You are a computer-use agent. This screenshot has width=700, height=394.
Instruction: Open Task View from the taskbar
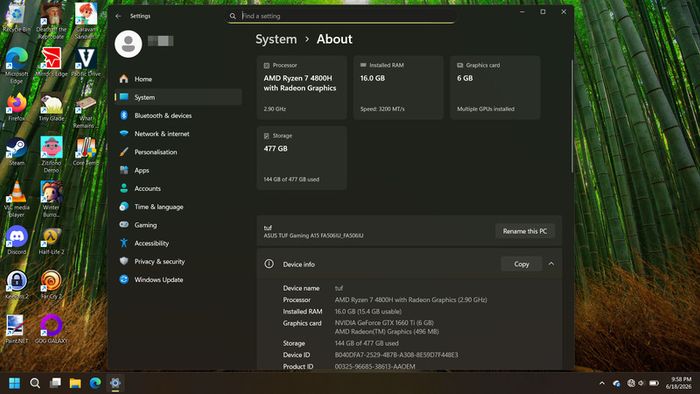pos(55,383)
